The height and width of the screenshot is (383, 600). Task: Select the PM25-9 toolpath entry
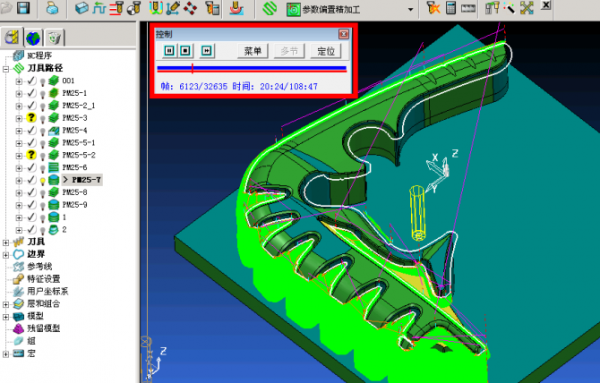(75, 205)
